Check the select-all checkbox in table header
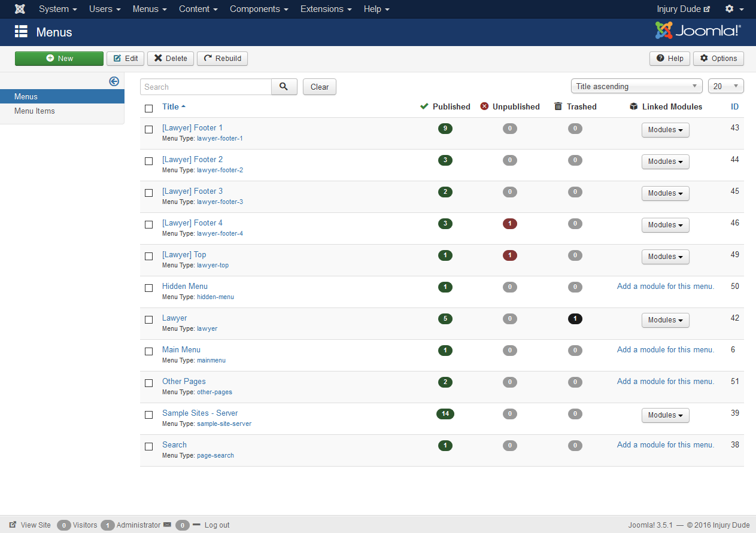The height and width of the screenshot is (533, 756). point(149,108)
